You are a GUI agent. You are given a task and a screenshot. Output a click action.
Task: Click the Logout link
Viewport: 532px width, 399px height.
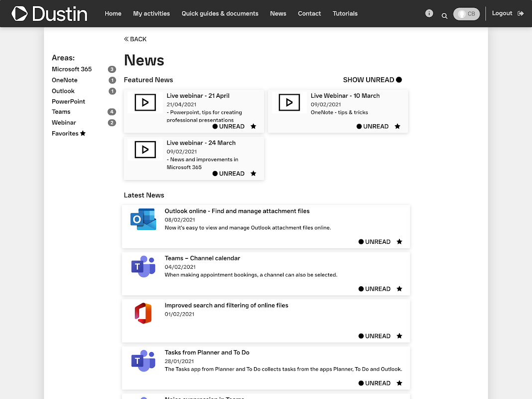click(502, 13)
